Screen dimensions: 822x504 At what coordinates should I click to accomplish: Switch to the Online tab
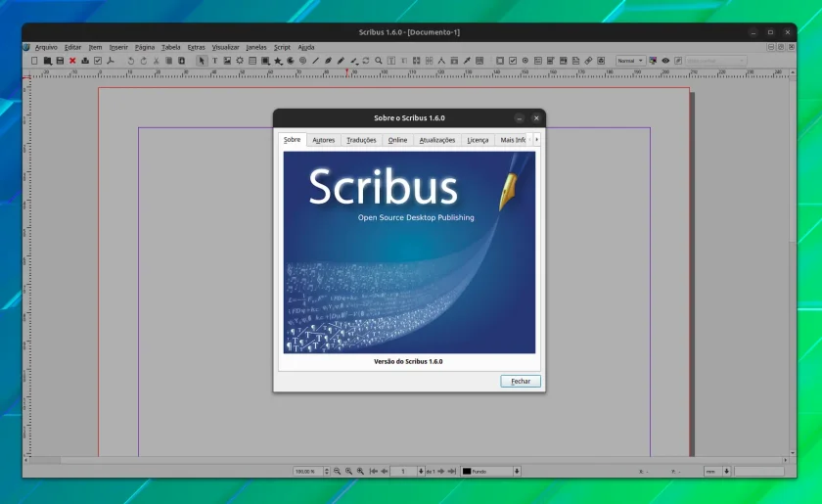[x=397, y=140]
